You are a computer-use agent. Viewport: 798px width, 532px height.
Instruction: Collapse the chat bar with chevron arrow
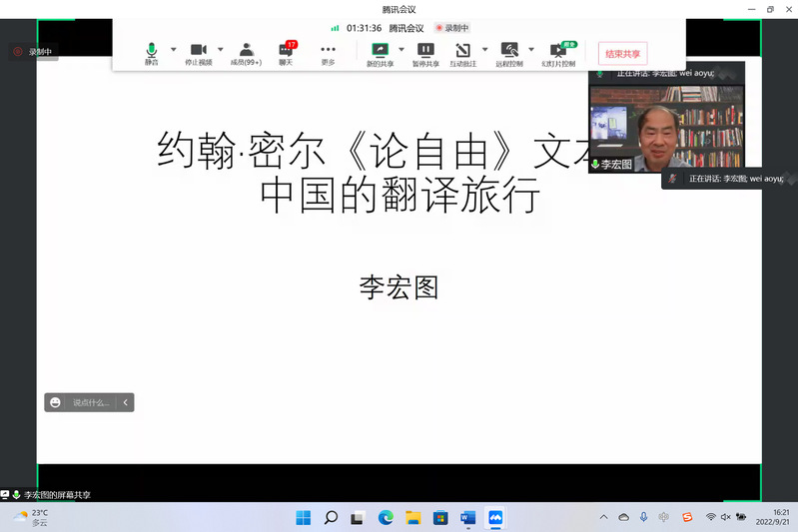125,402
